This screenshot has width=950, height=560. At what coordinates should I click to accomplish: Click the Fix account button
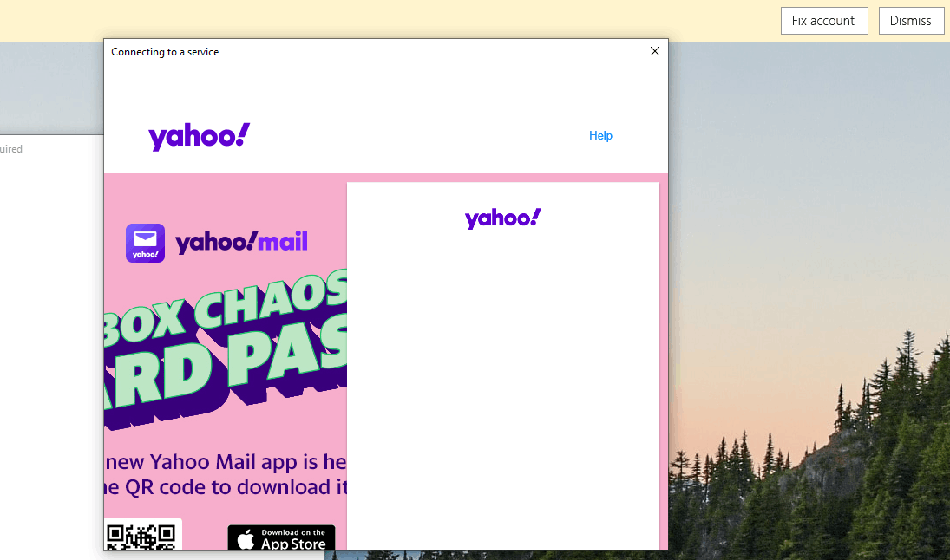tap(824, 21)
